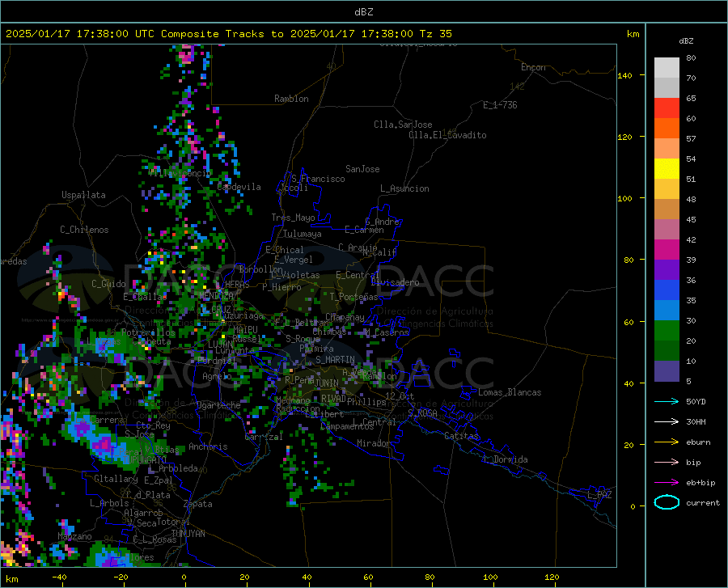Click the Zapata label
This screenshot has width=728, height=588.
point(198,504)
